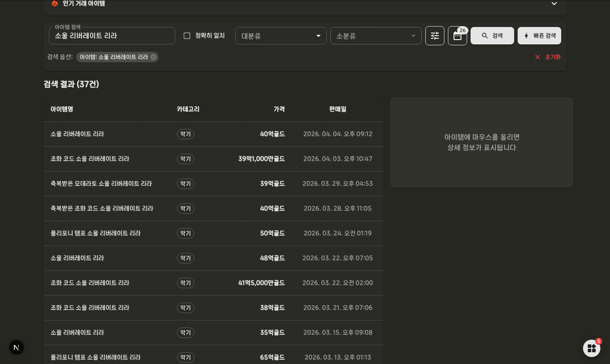This screenshot has width=610, height=364.
Task: Open the 소분류 dropdown
Action: click(x=376, y=36)
